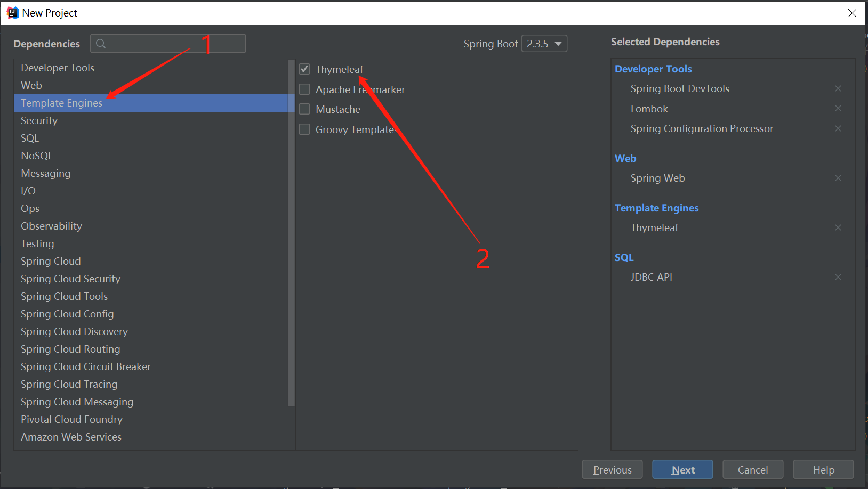The height and width of the screenshot is (489, 868).
Task: Select Spring Cloud Discovery category
Action: 151,331
